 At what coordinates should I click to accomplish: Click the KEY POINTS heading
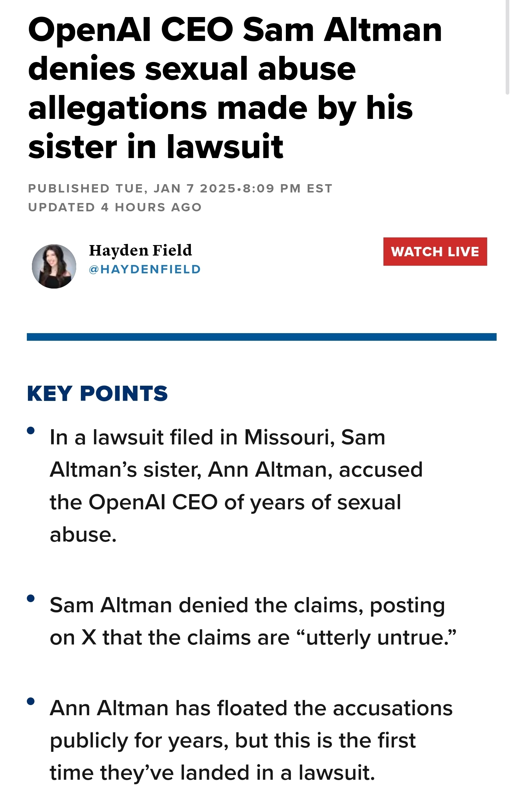point(98,394)
